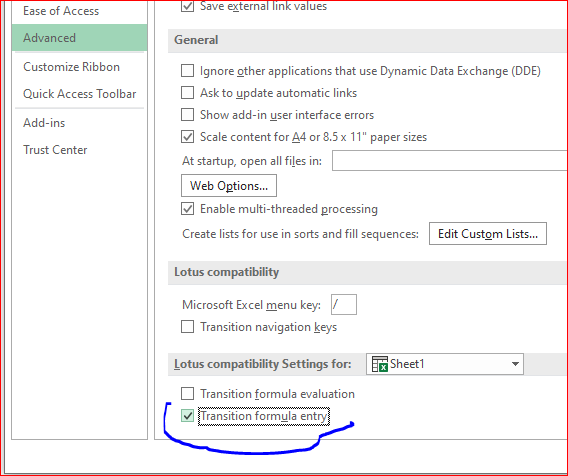
Task: Click Create lists for sorts label
Action: [x=300, y=234]
